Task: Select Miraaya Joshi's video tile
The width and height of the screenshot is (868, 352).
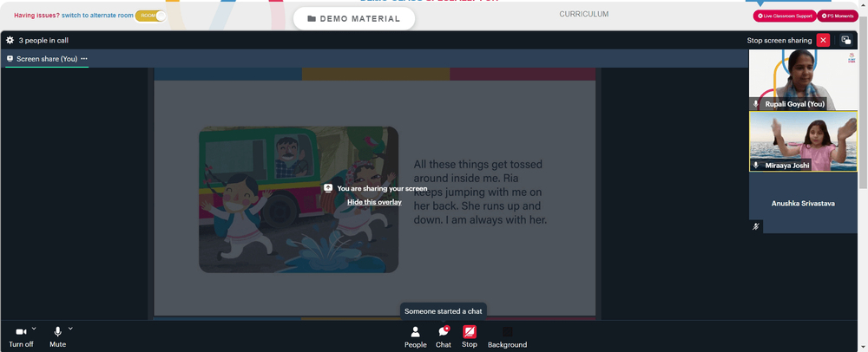Action: 803,141
